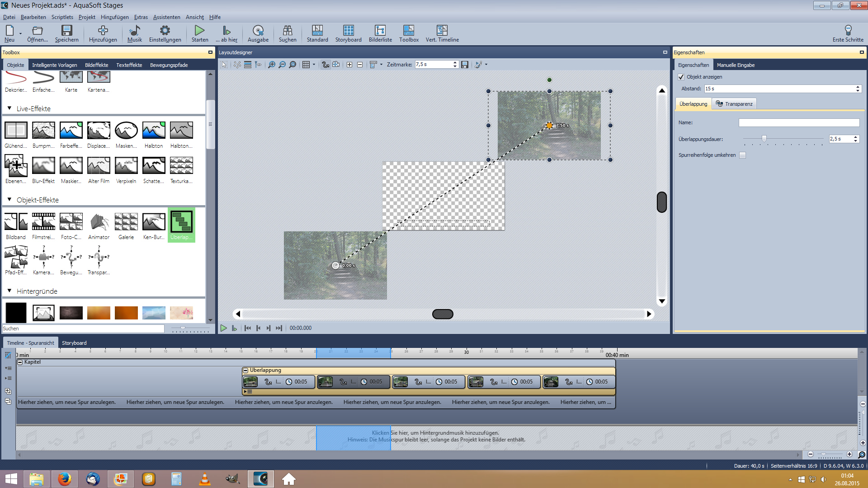Collapse the Überlappung track group
Viewport: 868px width, 488px height.
pyautogui.click(x=245, y=371)
